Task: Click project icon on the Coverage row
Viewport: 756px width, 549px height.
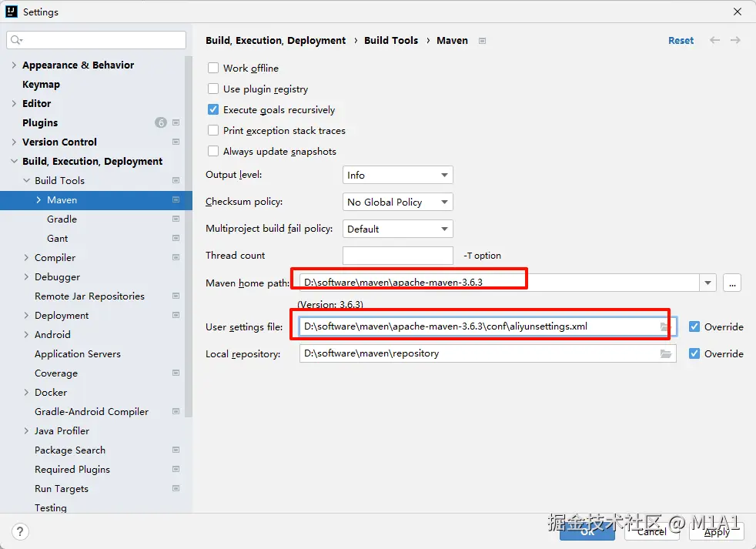Action: [176, 373]
